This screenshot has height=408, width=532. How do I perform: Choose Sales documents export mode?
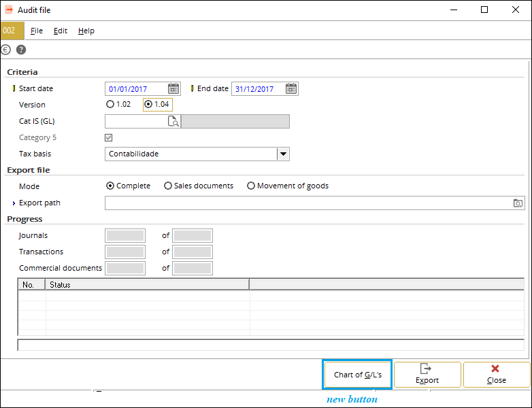coord(168,186)
